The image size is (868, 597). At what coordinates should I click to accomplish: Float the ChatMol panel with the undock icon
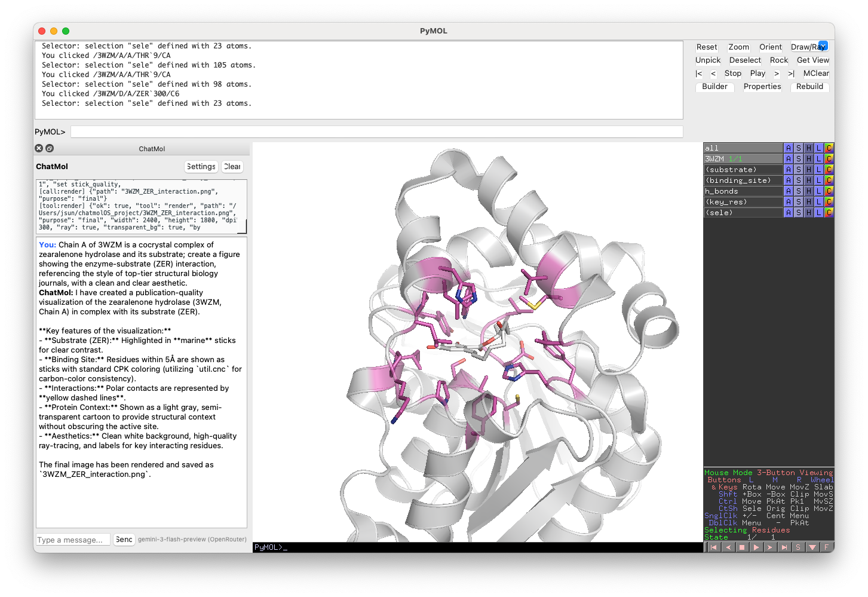(50, 148)
